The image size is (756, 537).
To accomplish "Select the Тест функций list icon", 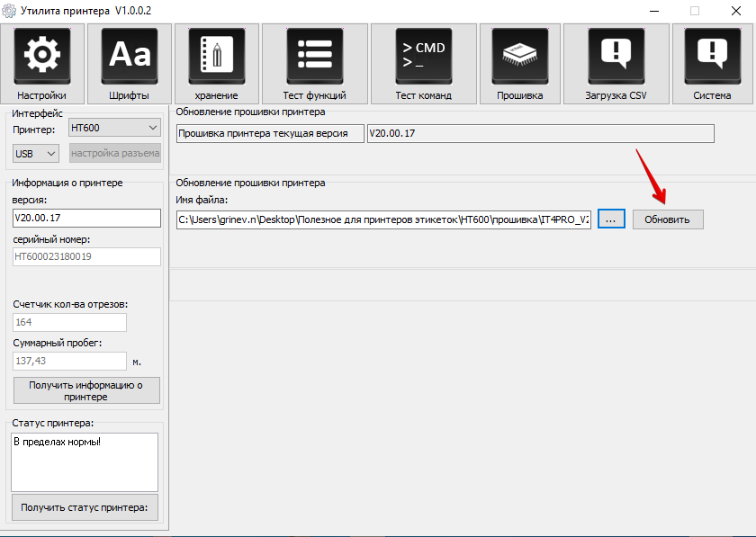I will click(x=314, y=57).
